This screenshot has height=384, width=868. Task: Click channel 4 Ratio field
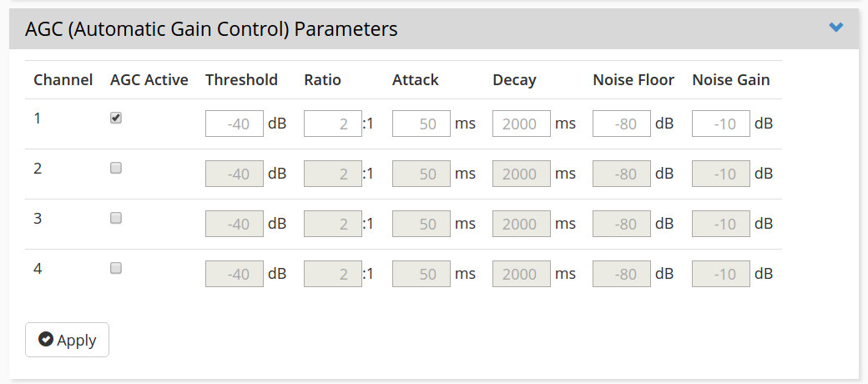tap(332, 274)
